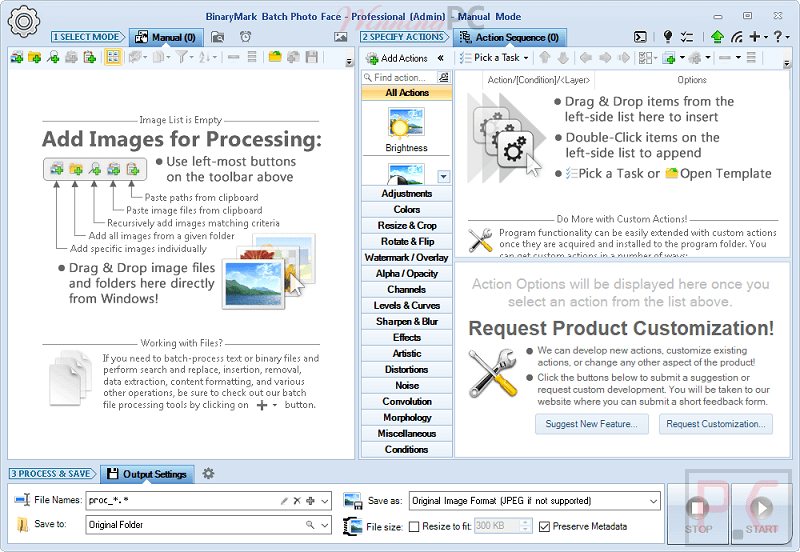Click the Request Customization button

pos(715,424)
